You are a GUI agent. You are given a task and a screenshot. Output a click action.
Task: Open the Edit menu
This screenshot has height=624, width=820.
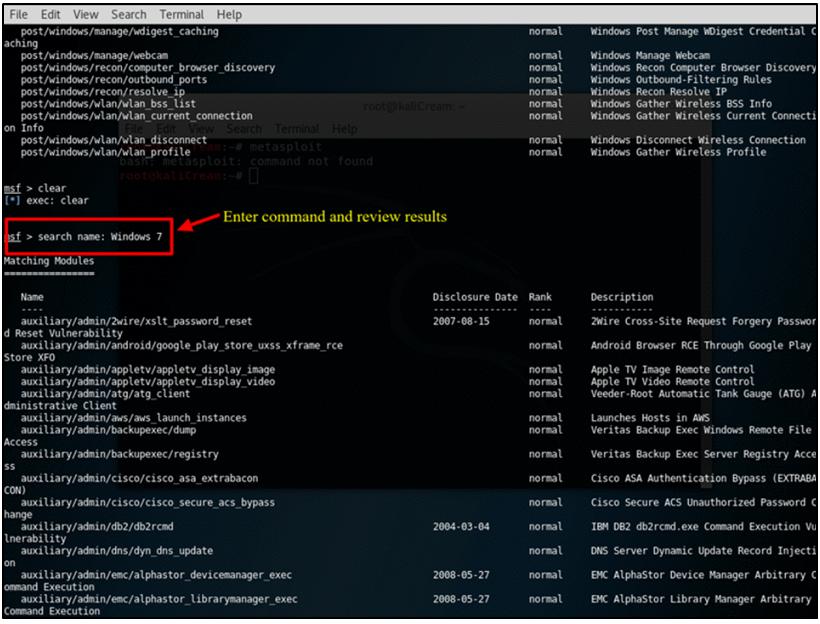tap(50, 15)
